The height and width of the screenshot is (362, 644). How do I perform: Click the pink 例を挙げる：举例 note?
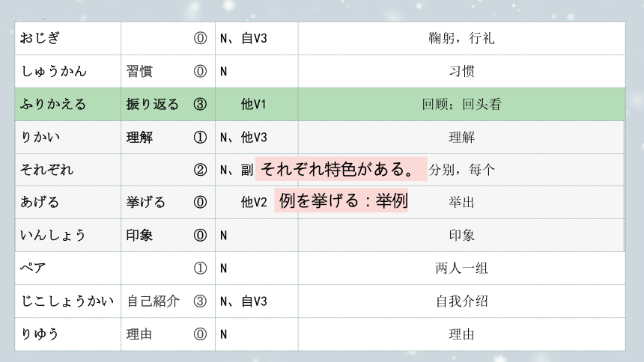pos(341,200)
